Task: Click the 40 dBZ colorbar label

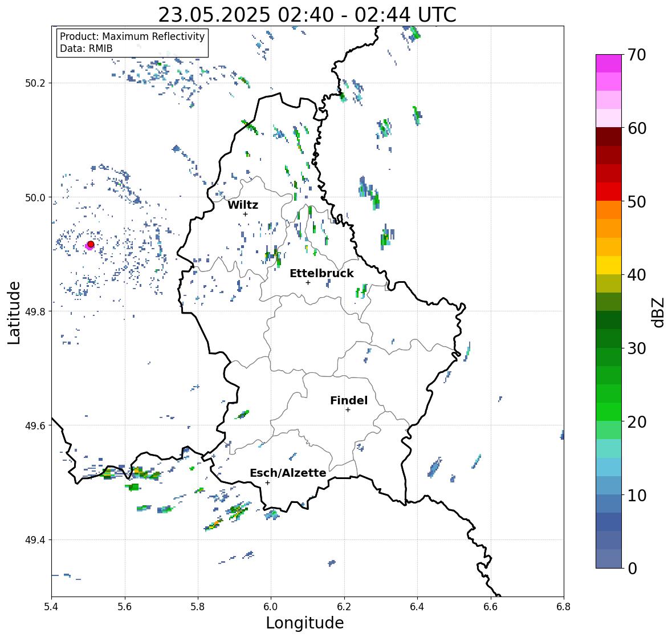Action: (637, 275)
